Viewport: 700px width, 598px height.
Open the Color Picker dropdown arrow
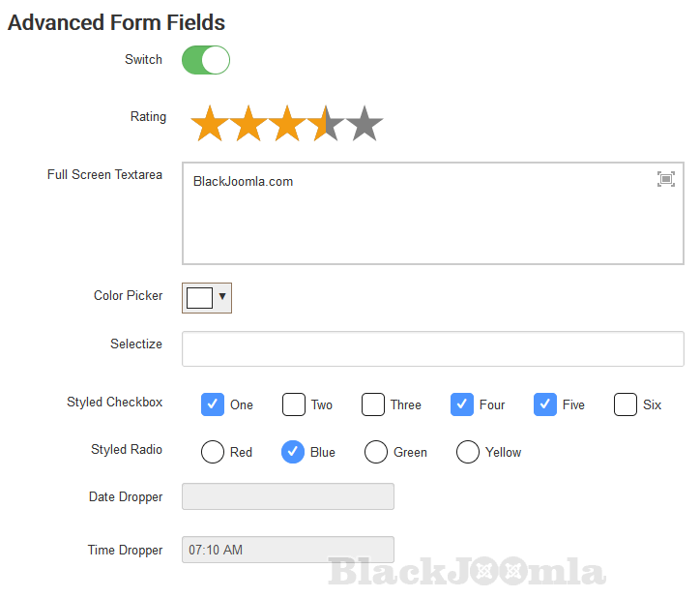[x=222, y=297]
